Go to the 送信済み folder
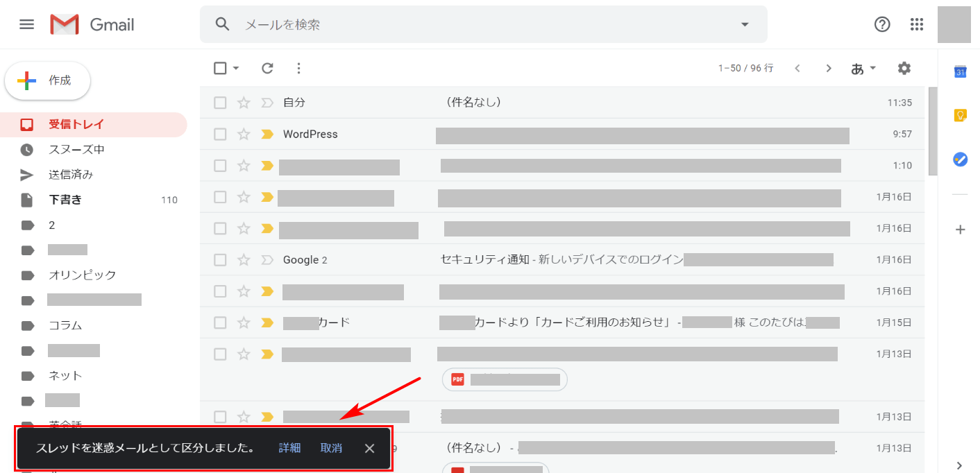 tap(71, 175)
